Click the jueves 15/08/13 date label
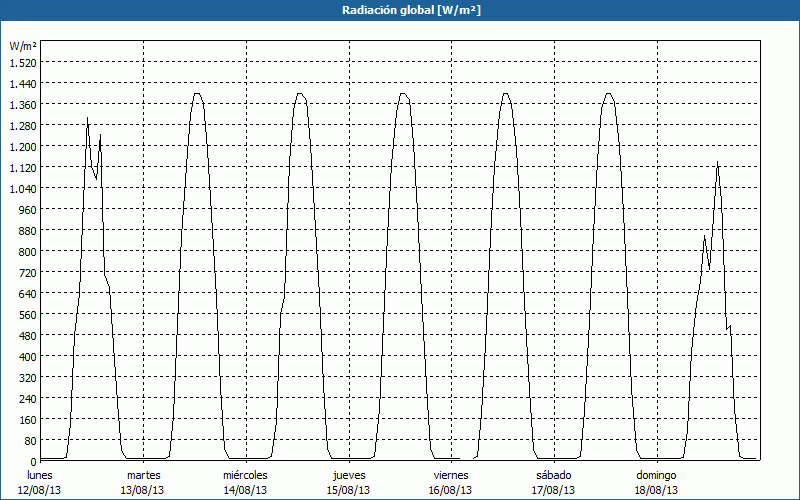This screenshot has height=500, width=800. pyautogui.click(x=349, y=482)
